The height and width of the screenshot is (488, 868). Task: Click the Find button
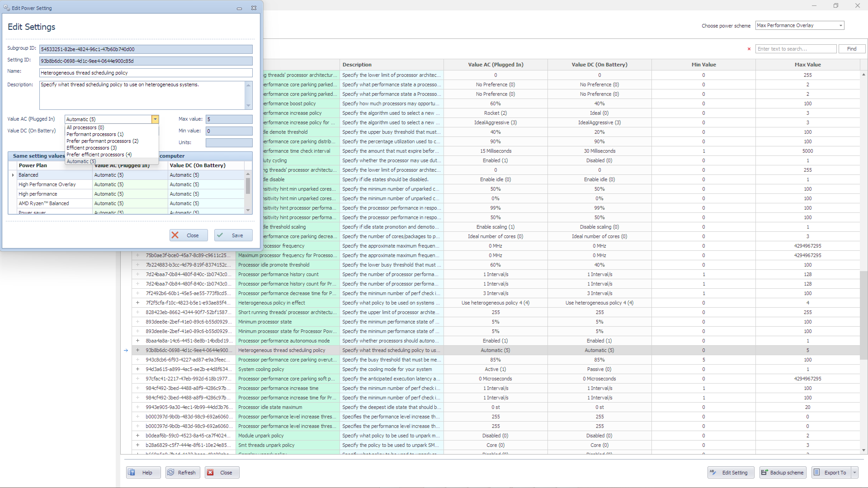(x=851, y=49)
